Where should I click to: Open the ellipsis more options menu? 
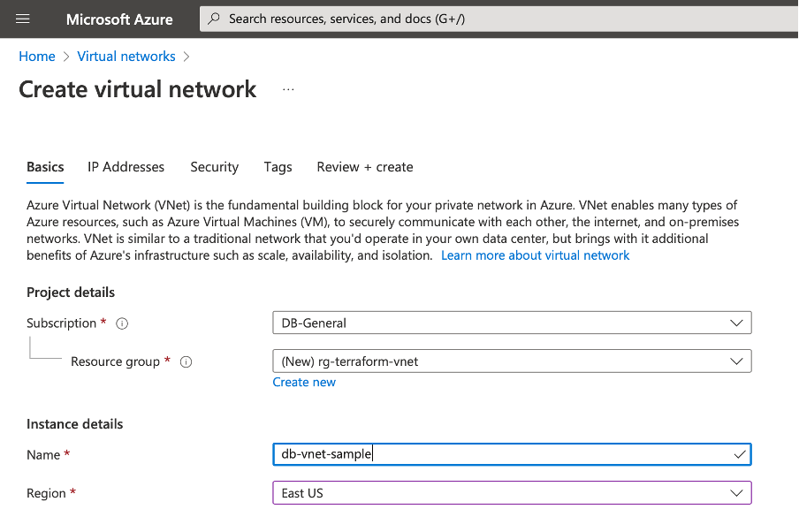[x=288, y=89]
